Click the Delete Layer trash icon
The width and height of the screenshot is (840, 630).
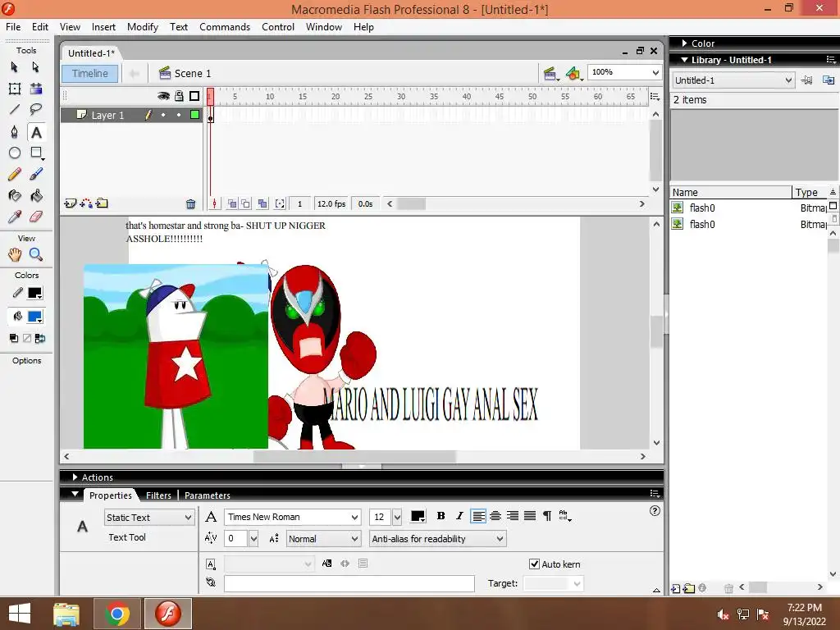190,203
